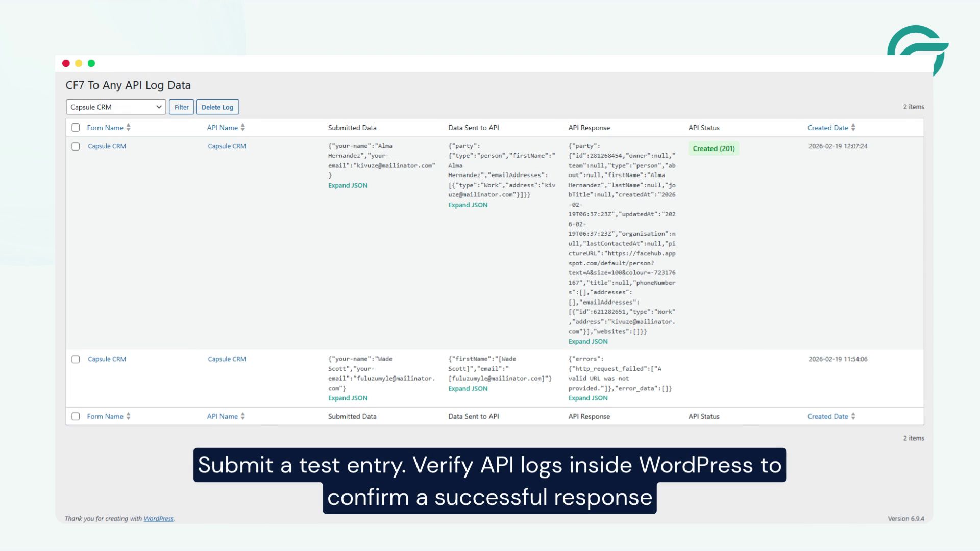
Task: Sort by API Name in header
Action: 223,128
